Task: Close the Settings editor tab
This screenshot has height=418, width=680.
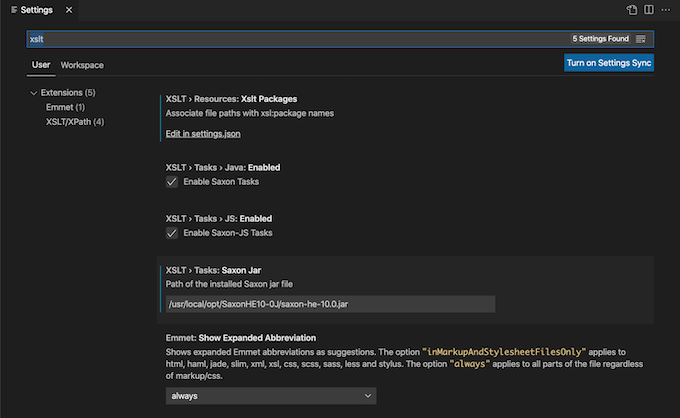Action: tap(70, 9)
